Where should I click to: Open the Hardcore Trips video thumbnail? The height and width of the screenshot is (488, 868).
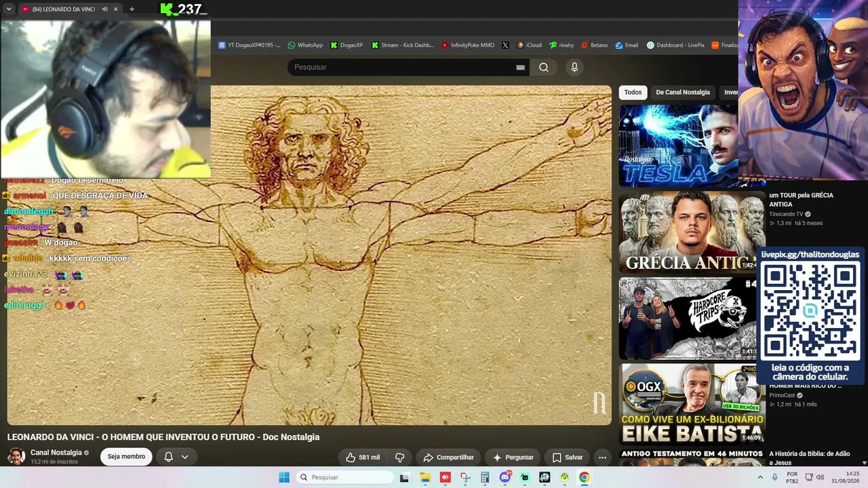[688, 318]
